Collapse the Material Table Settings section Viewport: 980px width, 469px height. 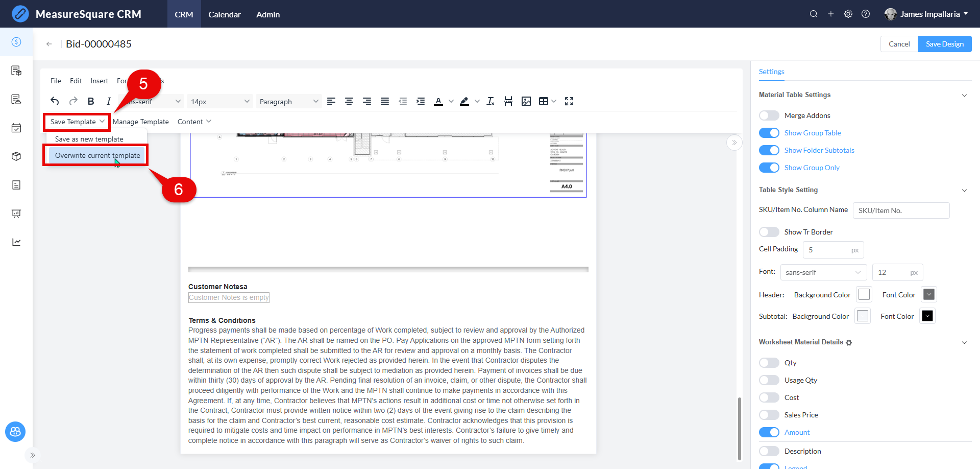(x=964, y=95)
